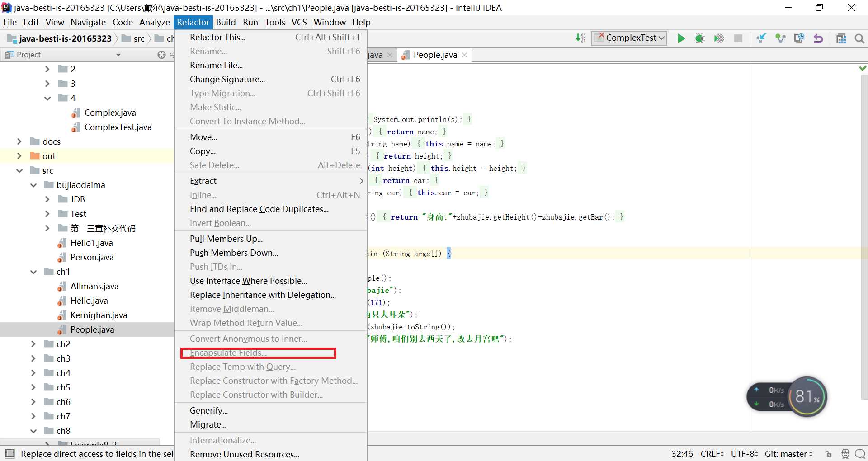Image resolution: width=868 pixels, height=461 pixels.
Task: Open the ComplexTest run configuration dropdown
Action: [x=629, y=38]
